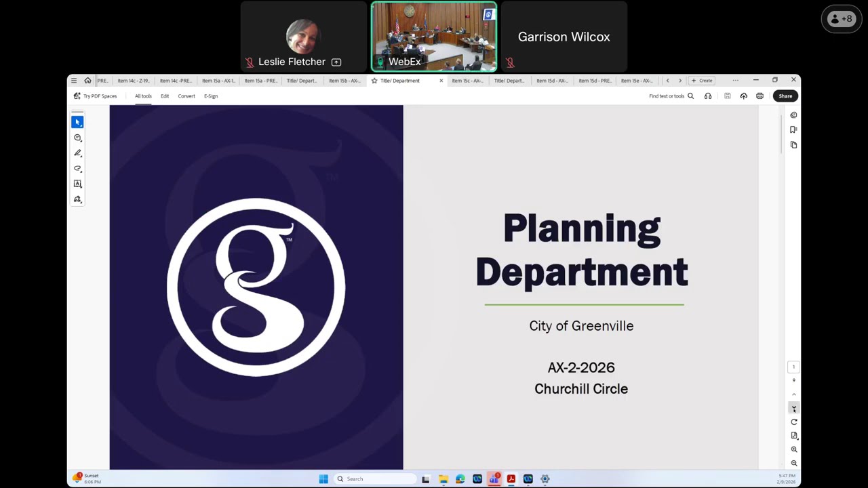Open the Acrobat hamburger menu
Screen dimensions: 868x488
coord(74,81)
